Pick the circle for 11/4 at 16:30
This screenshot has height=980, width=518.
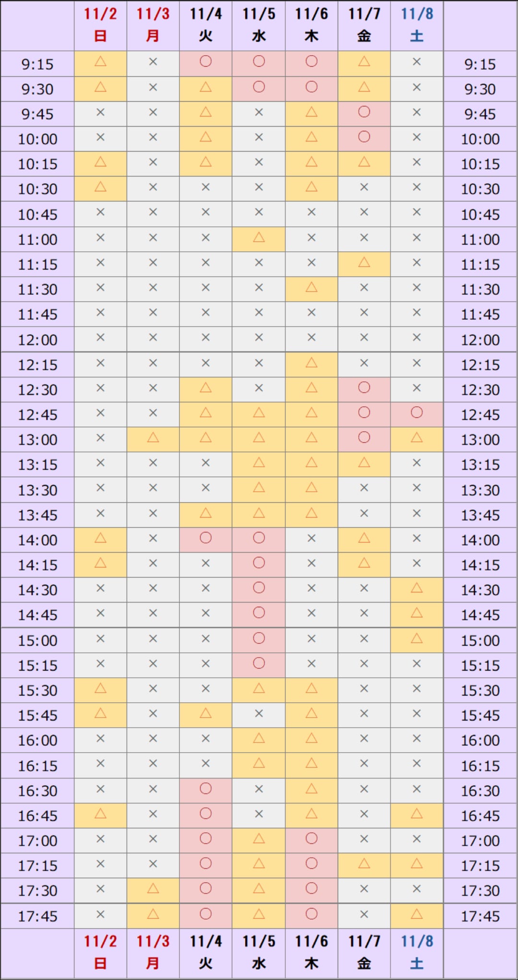206,789
